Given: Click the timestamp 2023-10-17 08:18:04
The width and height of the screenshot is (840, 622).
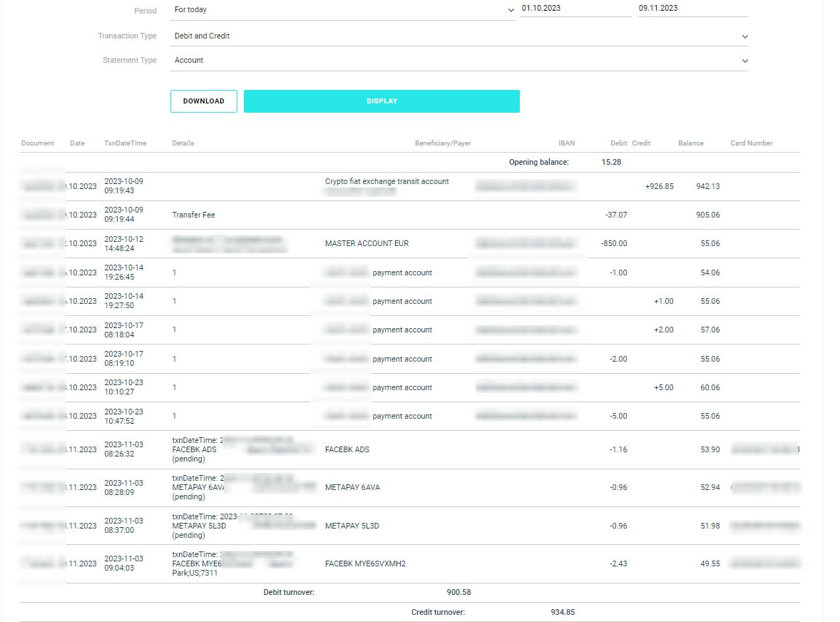Looking at the screenshot, I should (124, 330).
